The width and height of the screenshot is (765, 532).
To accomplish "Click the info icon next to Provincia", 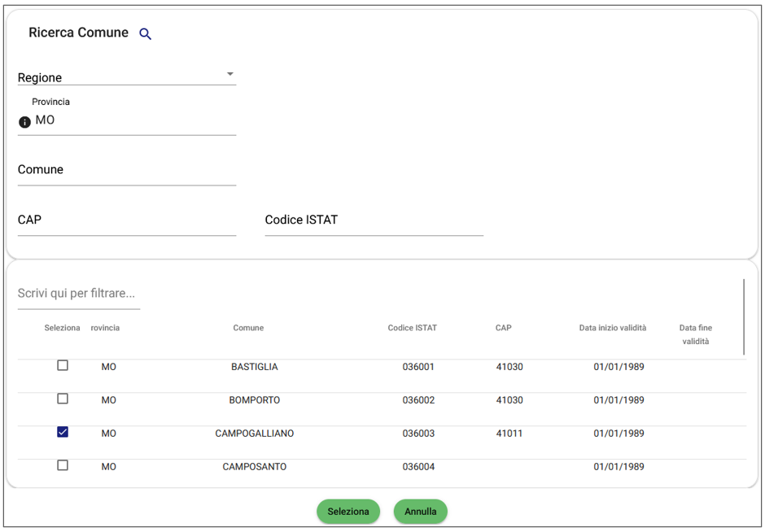I will click(24, 122).
